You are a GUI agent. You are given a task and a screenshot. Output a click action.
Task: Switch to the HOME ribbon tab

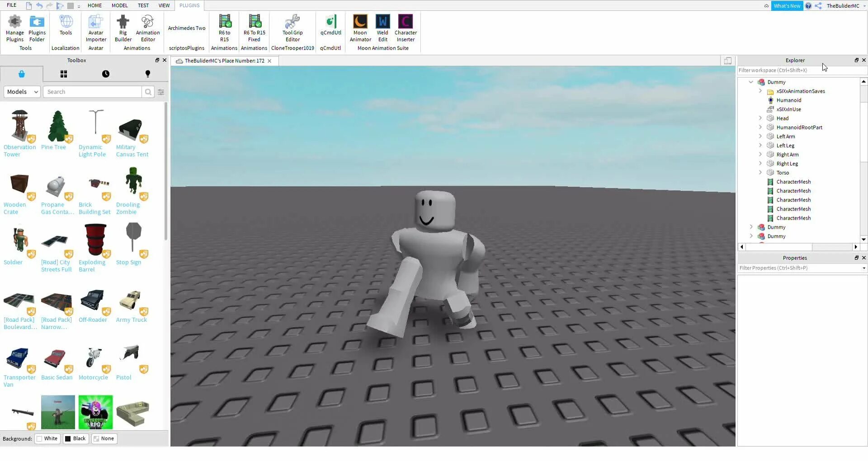click(95, 5)
